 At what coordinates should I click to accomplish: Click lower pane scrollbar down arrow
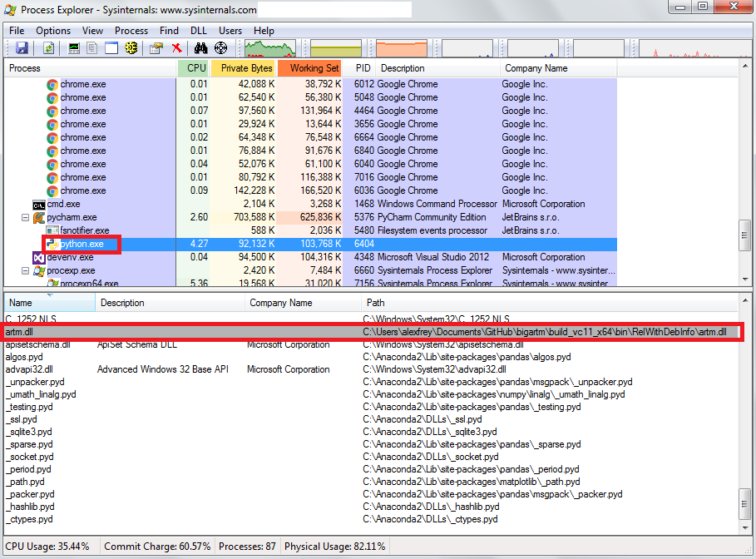point(745,527)
